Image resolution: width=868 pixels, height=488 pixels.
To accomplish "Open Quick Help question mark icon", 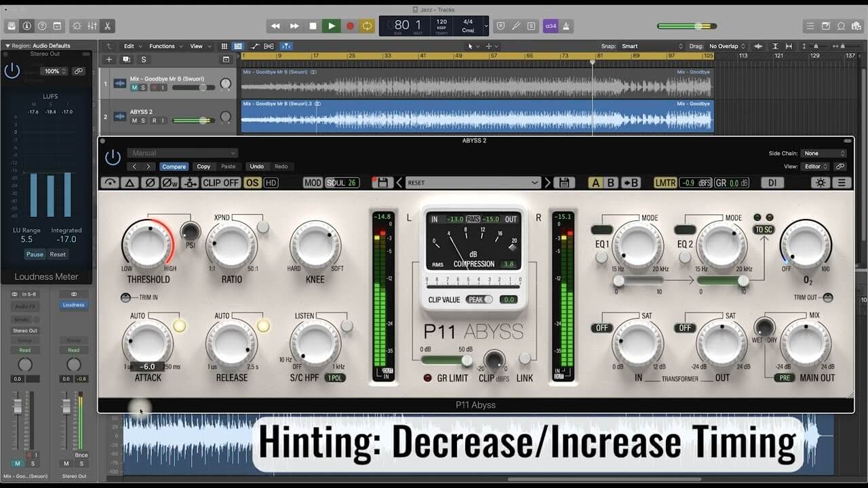I will pos(42,26).
